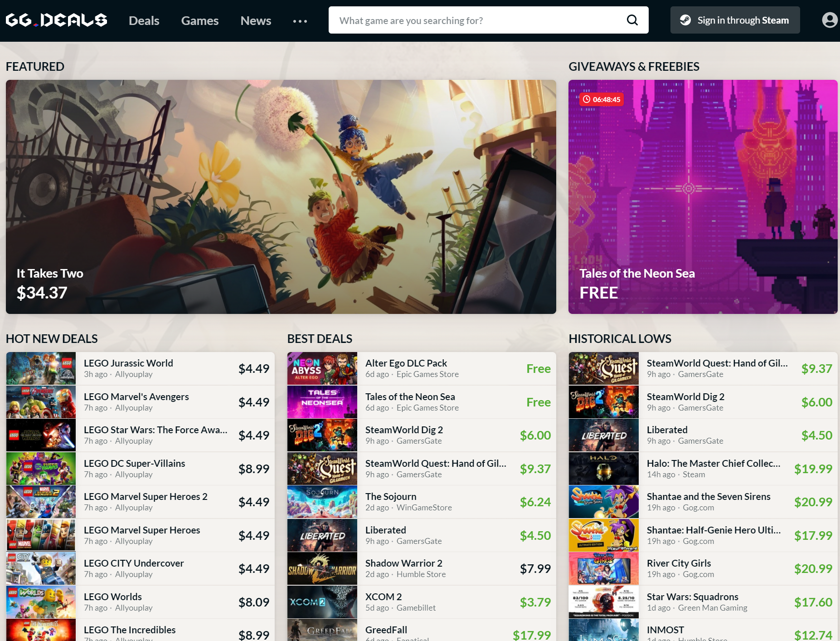840x641 pixels.
Task: Click the $6.24 price for The Sojourn
Action: coord(535,502)
